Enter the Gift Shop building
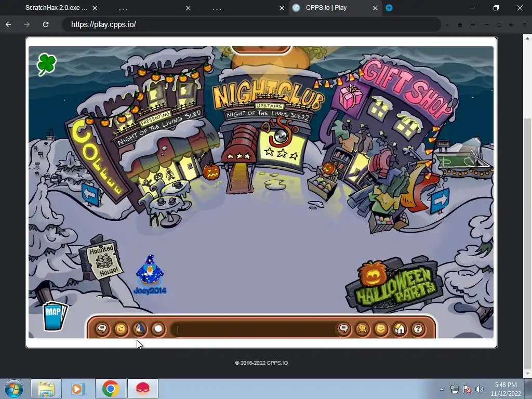 click(x=358, y=168)
